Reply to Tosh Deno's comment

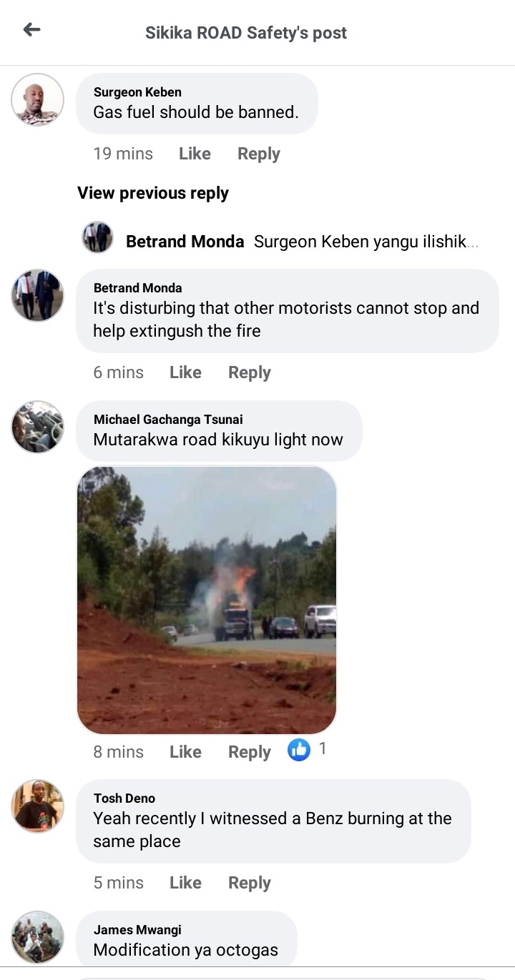[x=250, y=883]
